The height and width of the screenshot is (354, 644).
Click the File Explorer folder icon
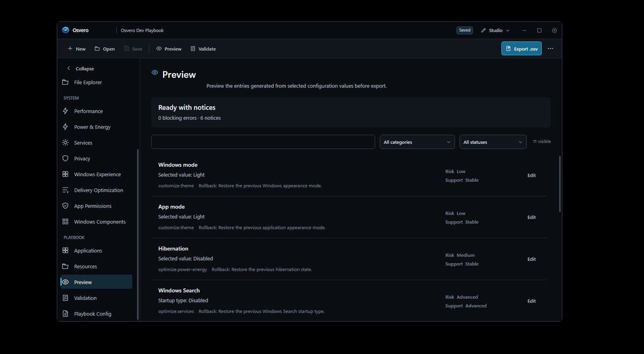coord(65,82)
